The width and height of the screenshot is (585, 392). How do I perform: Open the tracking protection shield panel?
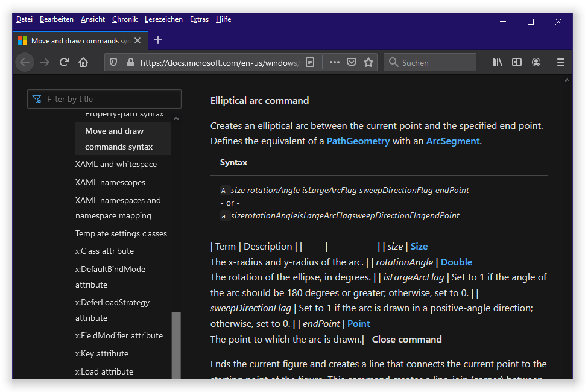113,62
